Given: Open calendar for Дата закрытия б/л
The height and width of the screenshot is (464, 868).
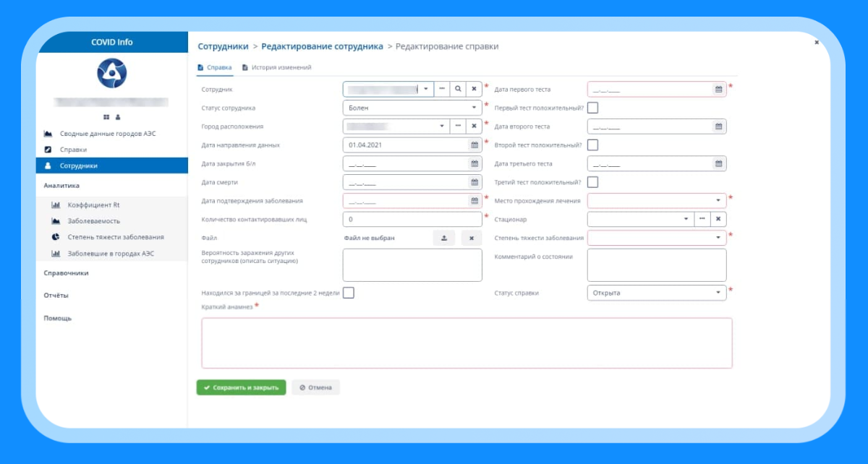Looking at the screenshot, I should [475, 163].
